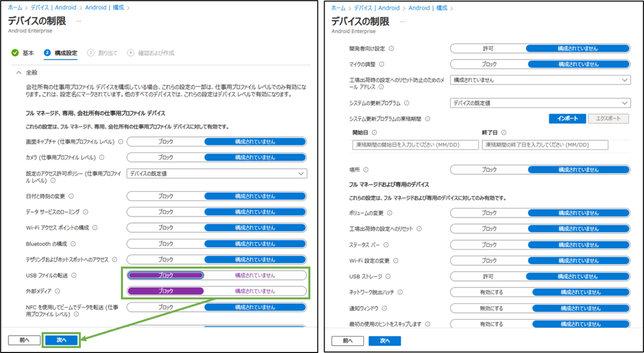Set Bluetooth の構成 to ブロック
The width and height of the screenshot is (644, 353).
(166, 243)
